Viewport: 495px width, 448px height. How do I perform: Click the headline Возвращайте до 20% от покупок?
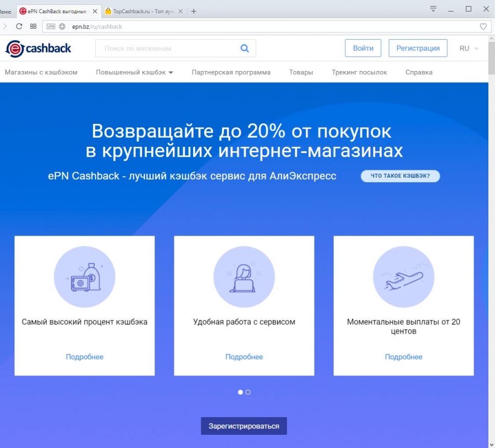[241, 131]
